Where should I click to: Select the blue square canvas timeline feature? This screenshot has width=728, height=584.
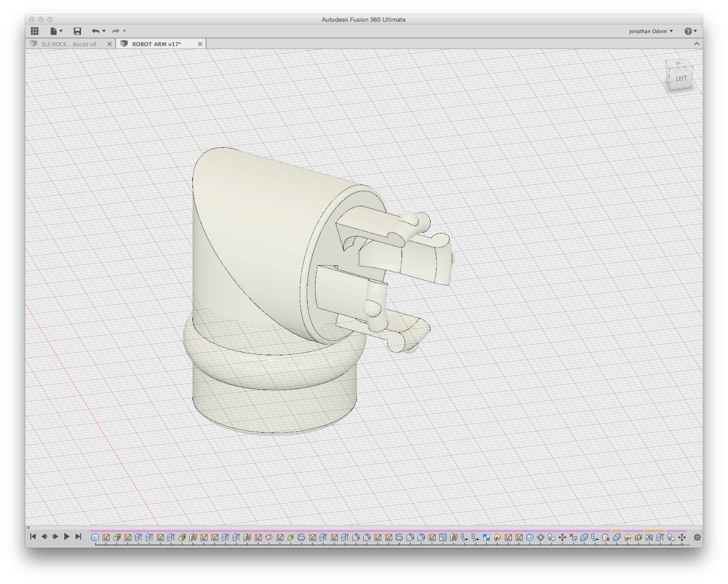coord(486,537)
